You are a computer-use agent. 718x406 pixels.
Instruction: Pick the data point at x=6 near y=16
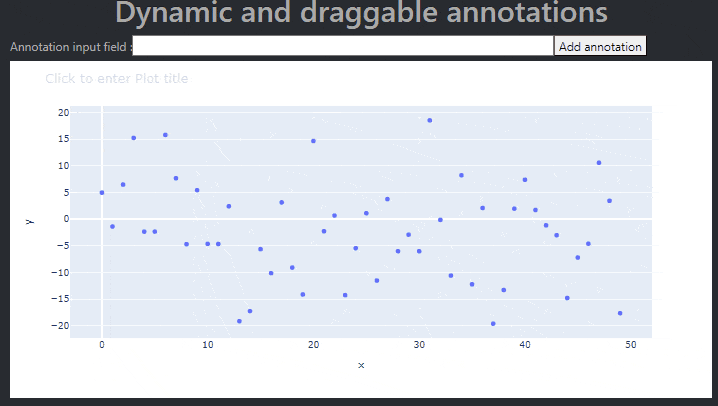click(x=165, y=135)
